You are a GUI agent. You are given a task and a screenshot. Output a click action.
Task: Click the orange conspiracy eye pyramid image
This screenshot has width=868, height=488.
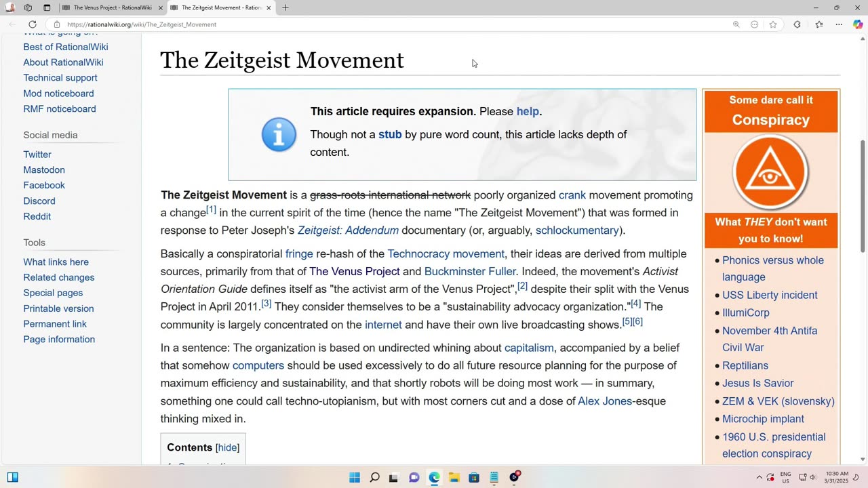[x=770, y=172]
